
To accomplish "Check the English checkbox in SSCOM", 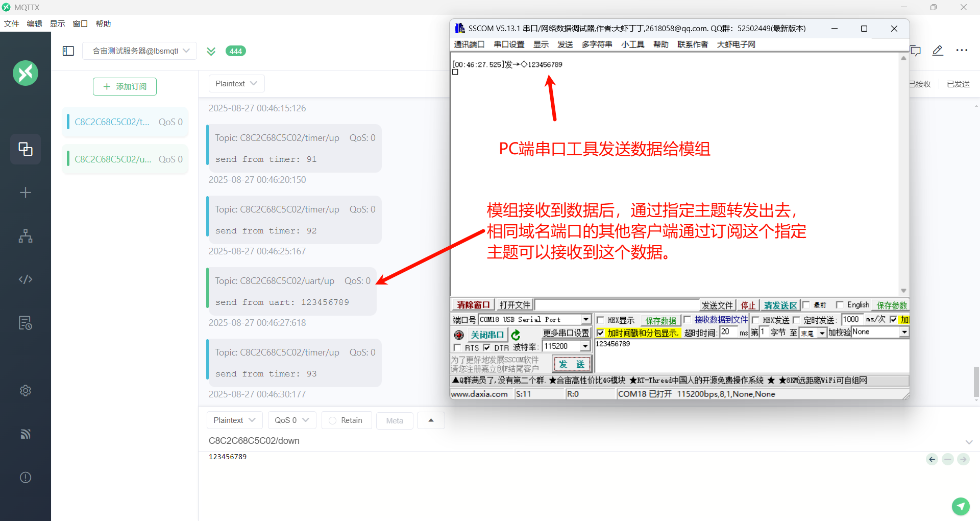I will pyautogui.click(x=839, y=305).
